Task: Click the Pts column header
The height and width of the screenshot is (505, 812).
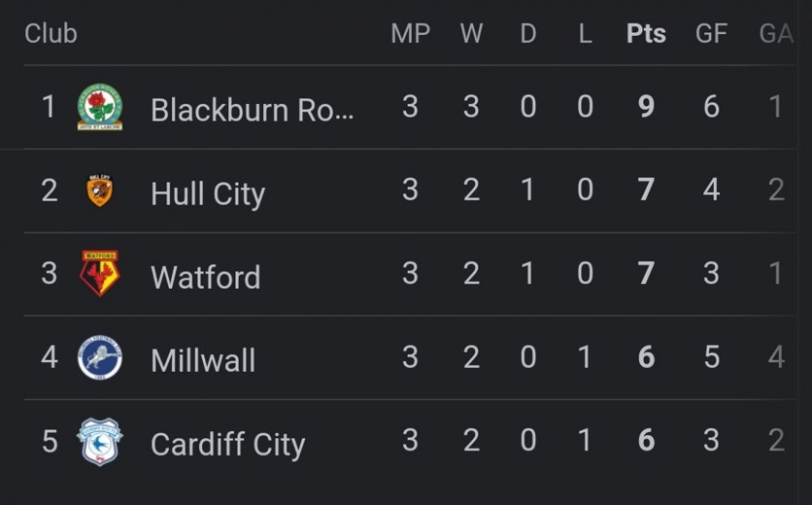Action: (646, 33)
